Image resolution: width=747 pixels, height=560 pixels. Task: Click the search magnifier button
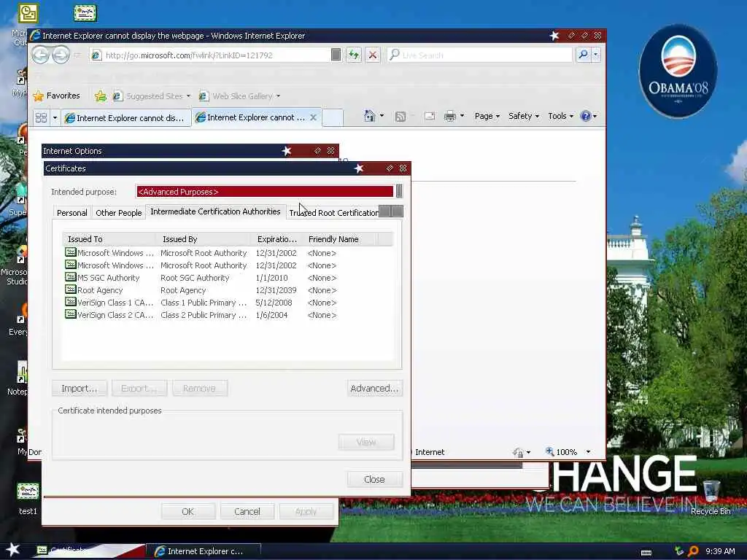(583, 55)
